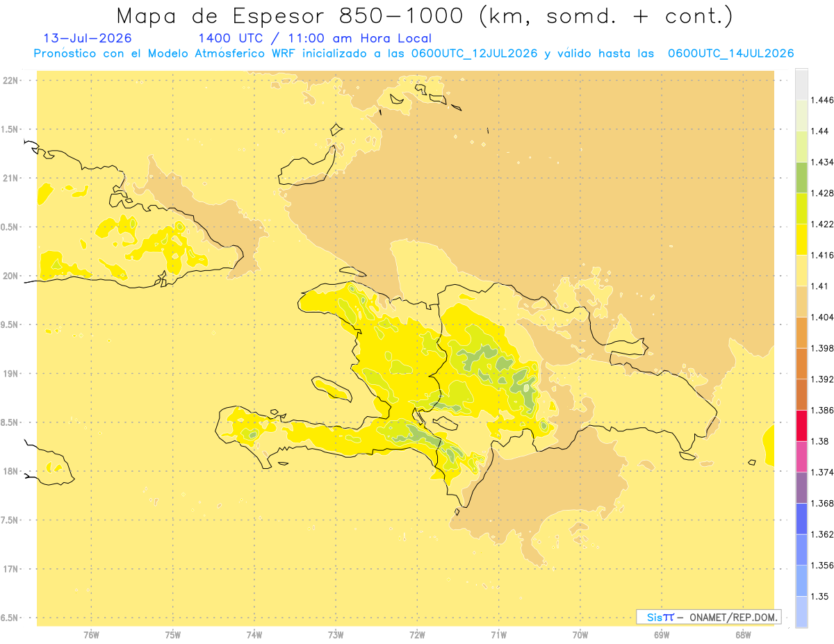This screenshot has height=644, width=834.
Task: Click the 76W longitude axis label
Action: click(91, 635)
